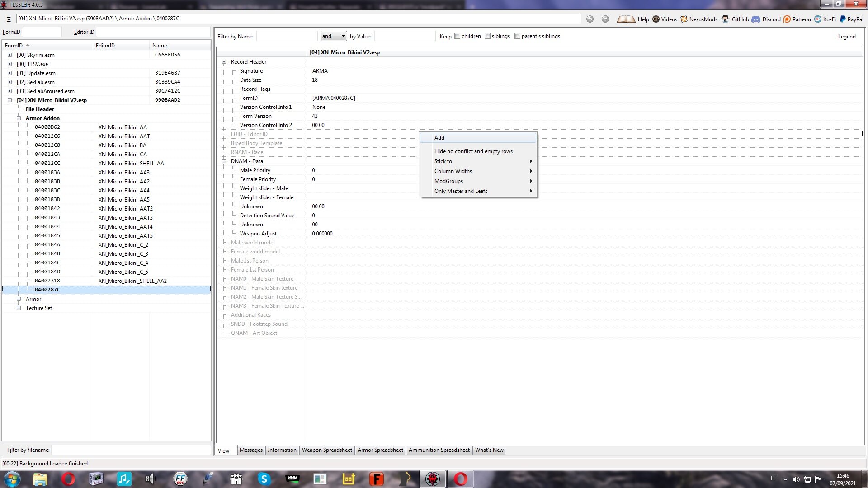Click the navigate forward arrow icon
The width and height of the screenshot is (868, 488).
pos(605,19)
